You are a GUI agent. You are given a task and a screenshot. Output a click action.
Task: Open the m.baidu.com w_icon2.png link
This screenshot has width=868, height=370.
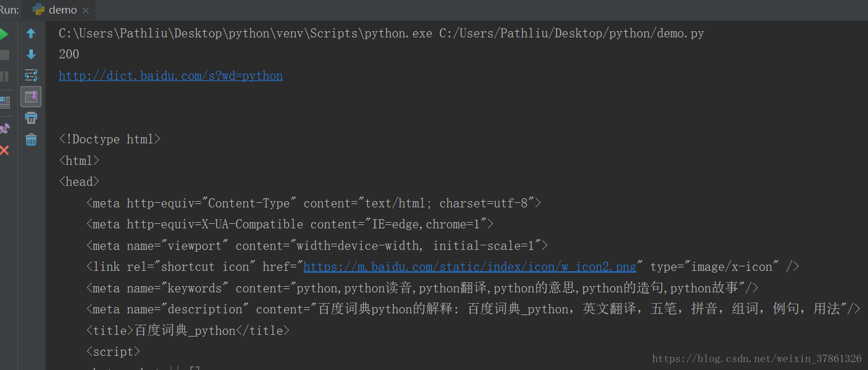[x=470, y=267]
